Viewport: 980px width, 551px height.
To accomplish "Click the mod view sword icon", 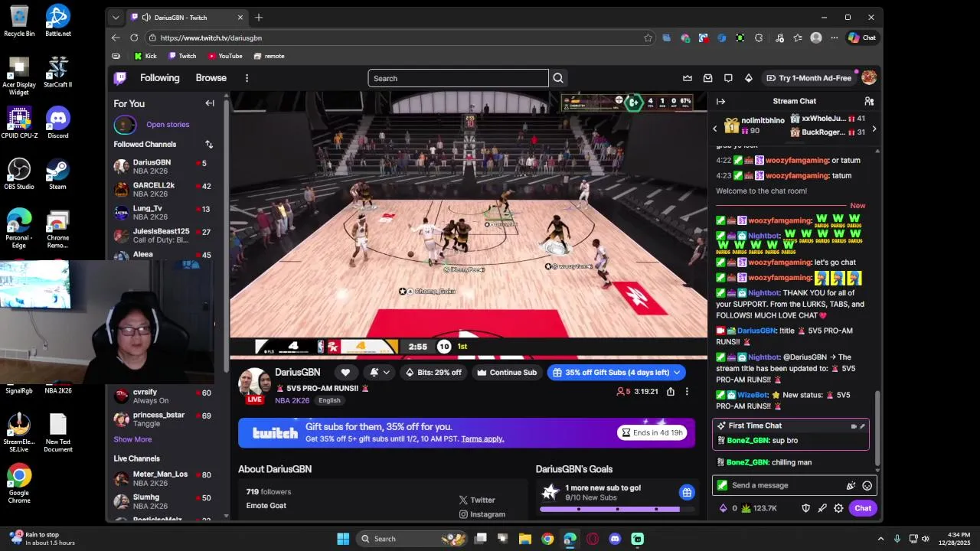I will pyautogui.click(x=822, y=508).
